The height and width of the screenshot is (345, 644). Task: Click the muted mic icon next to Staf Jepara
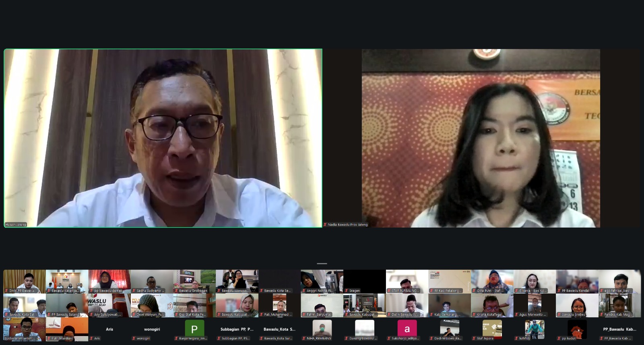(x=474, y=339)
